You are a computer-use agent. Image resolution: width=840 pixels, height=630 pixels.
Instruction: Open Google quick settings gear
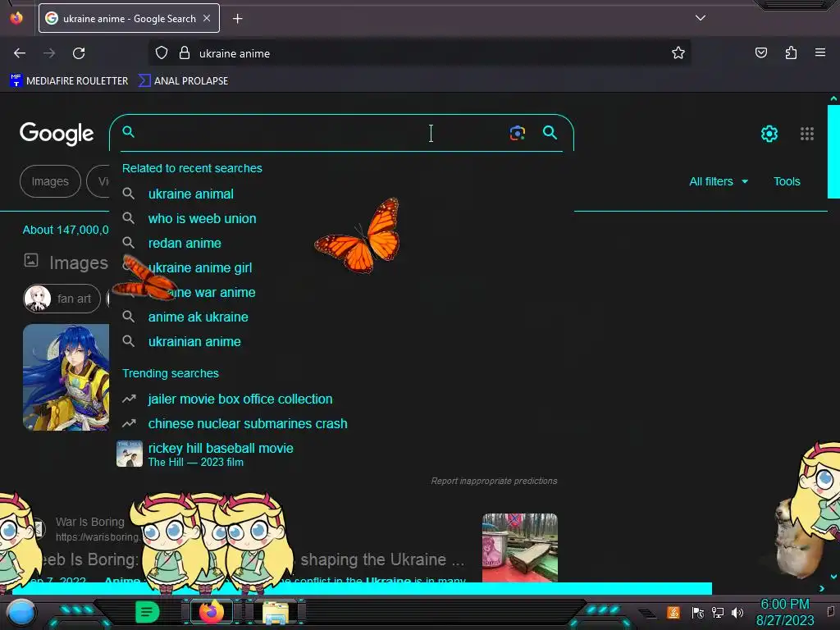[769, 134]
